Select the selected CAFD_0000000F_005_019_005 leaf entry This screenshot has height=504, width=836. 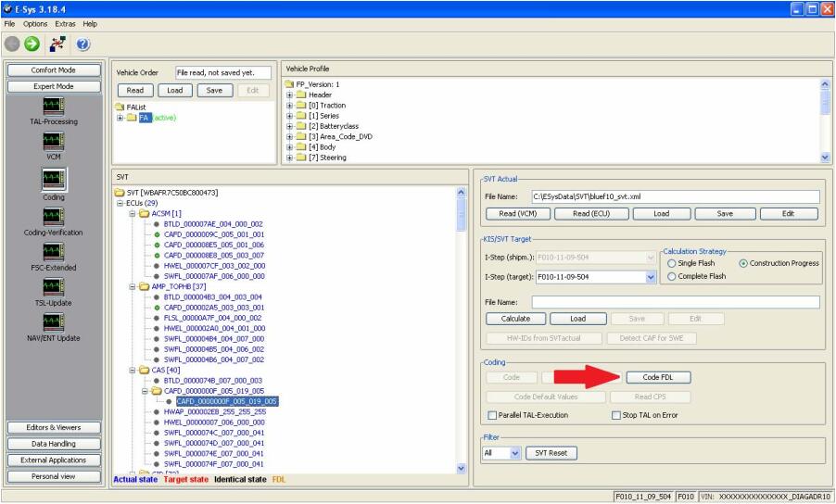227,401
